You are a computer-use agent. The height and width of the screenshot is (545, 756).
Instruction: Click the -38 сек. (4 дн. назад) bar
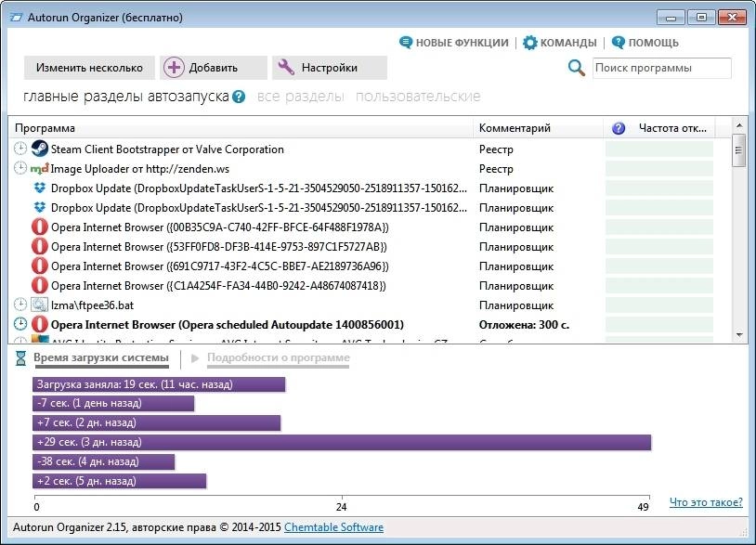[x=104, y=461]
